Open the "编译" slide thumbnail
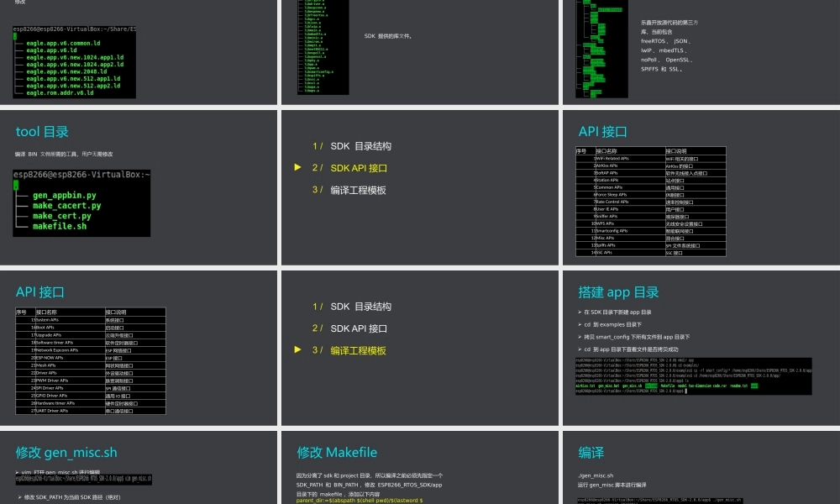The height and width of the screenshot is (504, 840). click(591, 453)
